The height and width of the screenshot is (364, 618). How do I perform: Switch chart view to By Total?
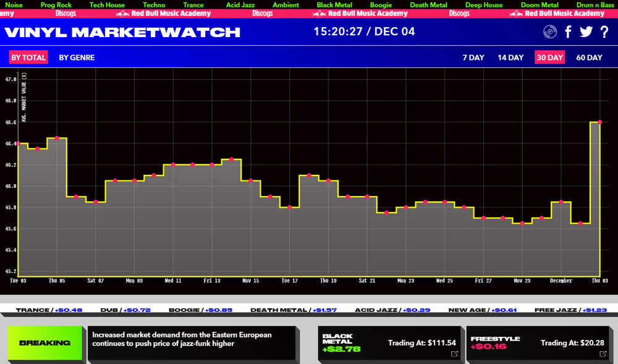click(28, 57)
